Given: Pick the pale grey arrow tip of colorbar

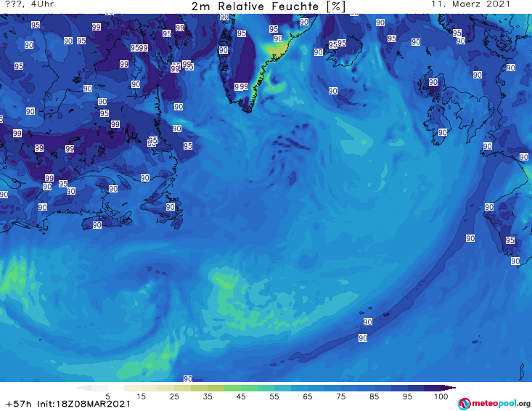Looking at the screenshot, I should pos(83,388).
